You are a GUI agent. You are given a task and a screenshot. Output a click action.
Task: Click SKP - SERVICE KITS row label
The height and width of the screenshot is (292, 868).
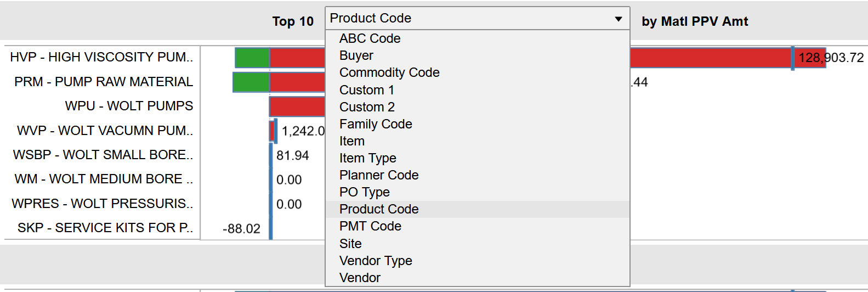pyautogui.click(x=105, y=228)
